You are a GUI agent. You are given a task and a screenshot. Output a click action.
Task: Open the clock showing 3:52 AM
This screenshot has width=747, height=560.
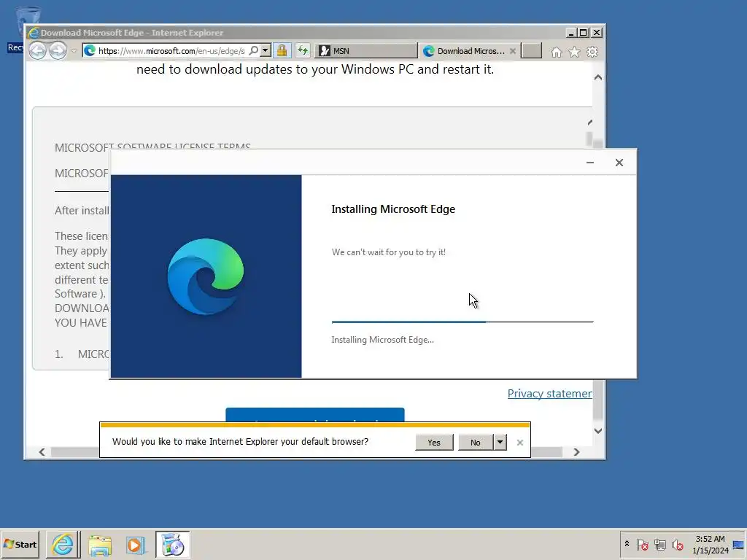coord(711,544)
